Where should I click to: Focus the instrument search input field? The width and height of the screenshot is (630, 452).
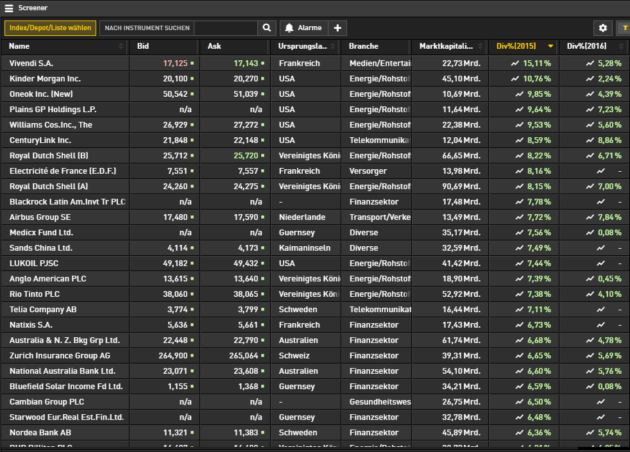coord(225,28)
